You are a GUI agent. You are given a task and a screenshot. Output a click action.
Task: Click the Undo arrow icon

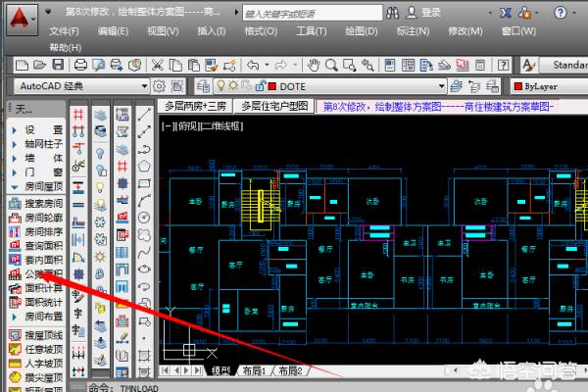[x=253, y=66]
